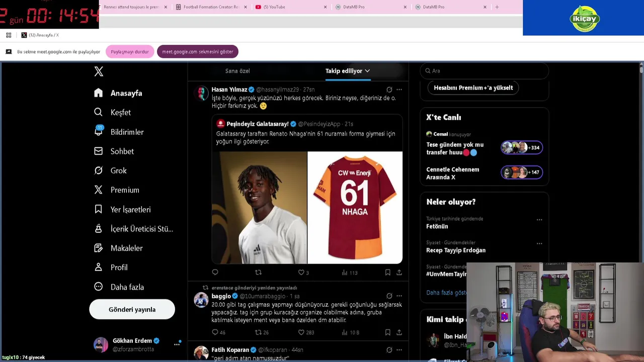Open the Renato Nhaga portrait photo

tap(260, 208)
